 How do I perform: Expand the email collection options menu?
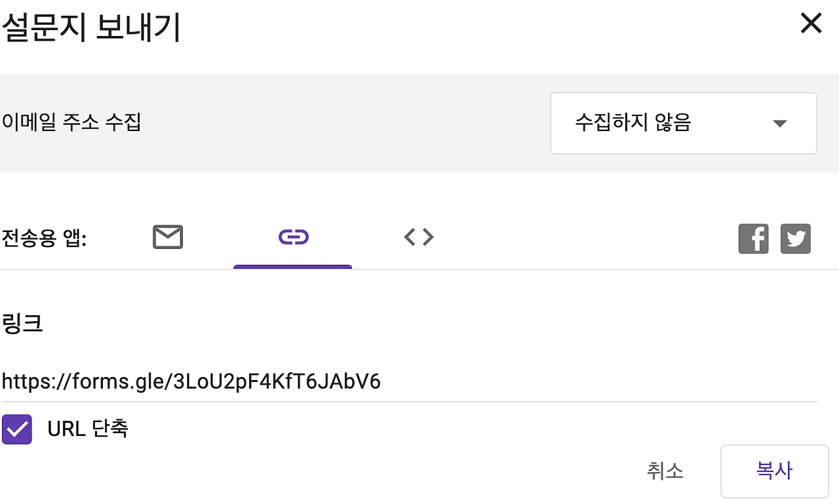[683, 123]
